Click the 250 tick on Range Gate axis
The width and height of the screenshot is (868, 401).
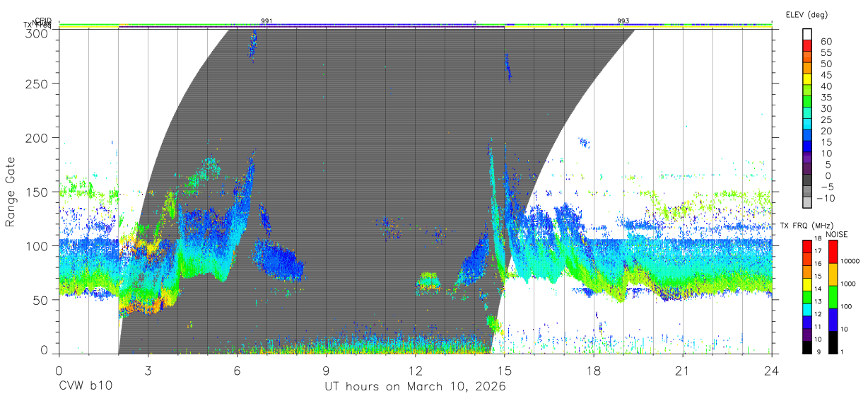(x=37, y=84)
